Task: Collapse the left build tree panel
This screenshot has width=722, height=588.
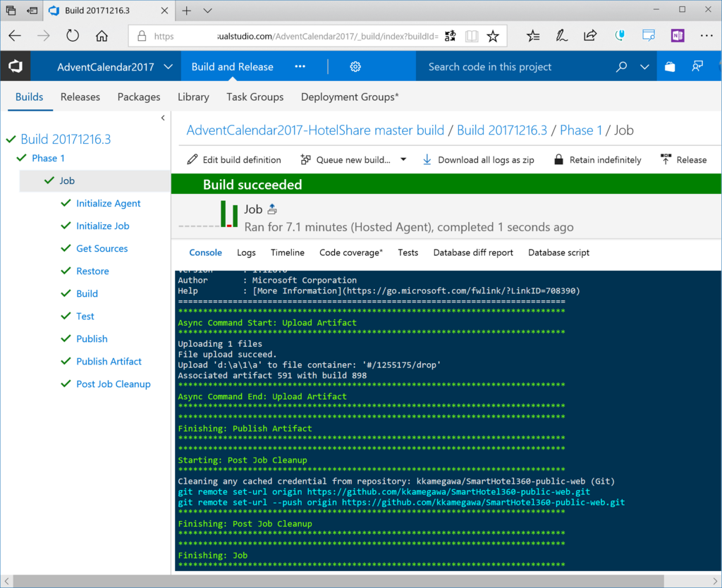Action: (163, 118)
